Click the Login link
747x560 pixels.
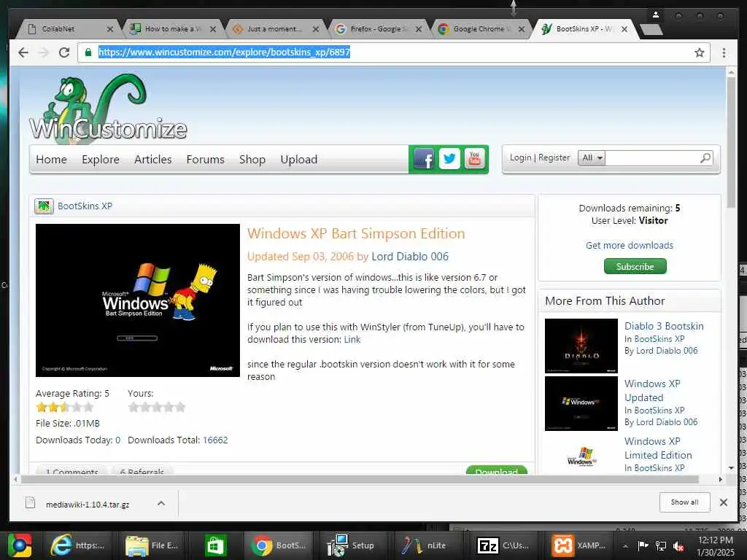tap(520, 157)
